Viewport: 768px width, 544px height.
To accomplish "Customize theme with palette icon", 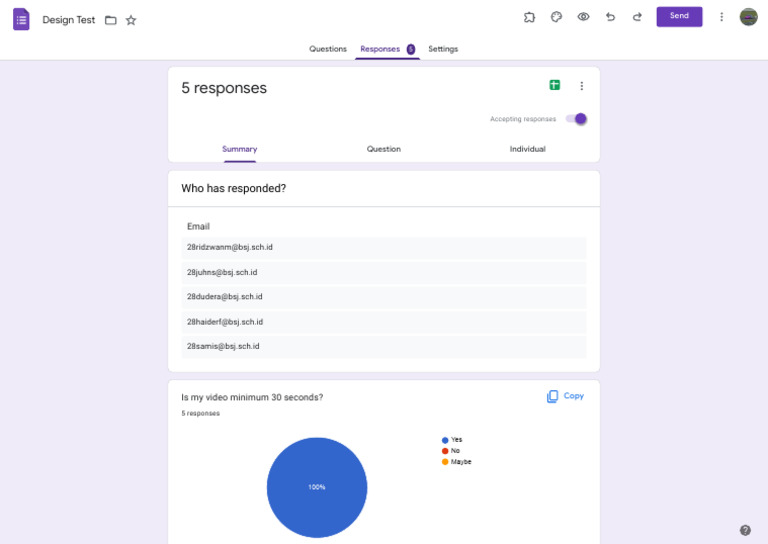I will [x=556, y=17].
